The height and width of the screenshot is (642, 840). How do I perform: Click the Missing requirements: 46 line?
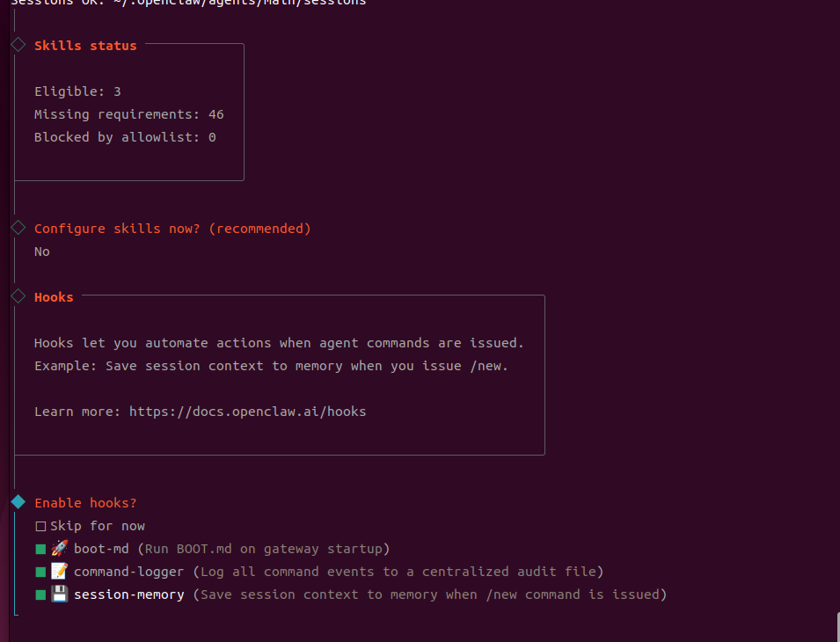pyautogui.click(x=128, y=114)
